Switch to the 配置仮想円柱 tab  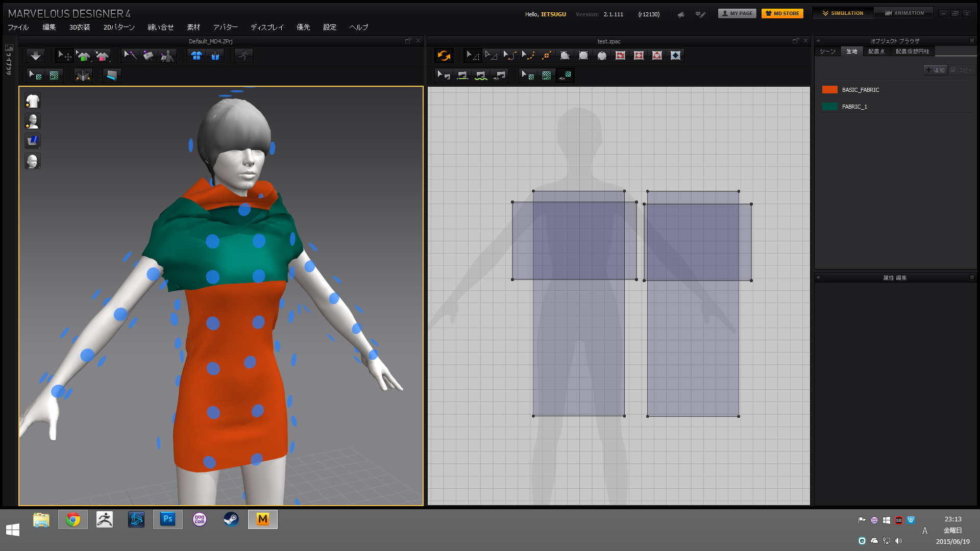(913, 52)
